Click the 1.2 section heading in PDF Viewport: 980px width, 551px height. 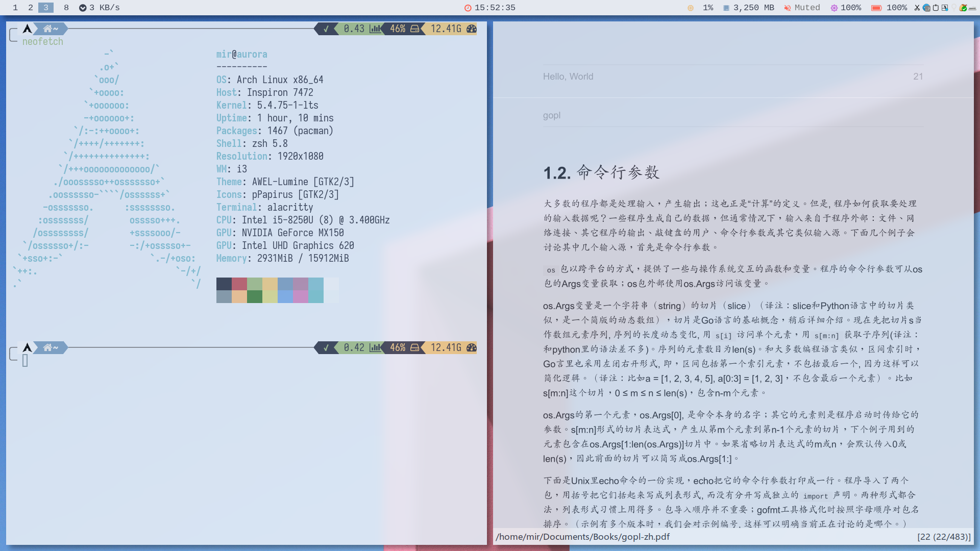click(601, 172)
